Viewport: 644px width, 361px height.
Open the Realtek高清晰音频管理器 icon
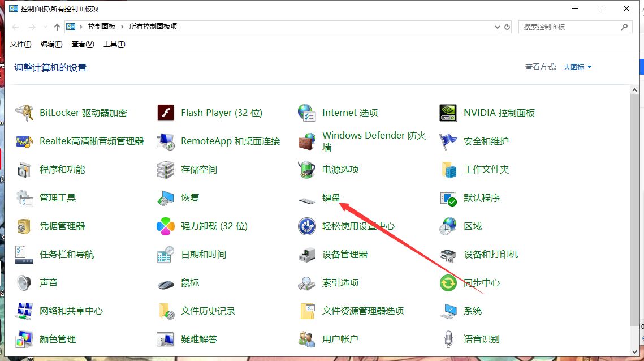(24, 141)
